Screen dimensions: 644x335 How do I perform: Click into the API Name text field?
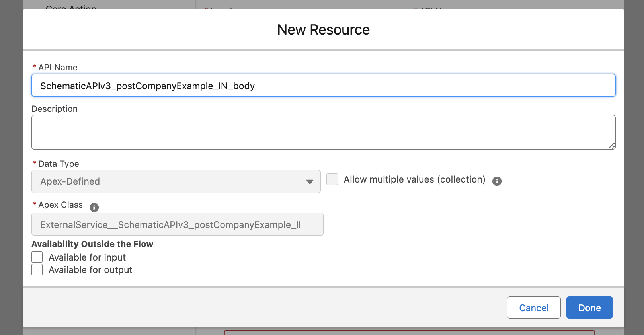[323, 86]
